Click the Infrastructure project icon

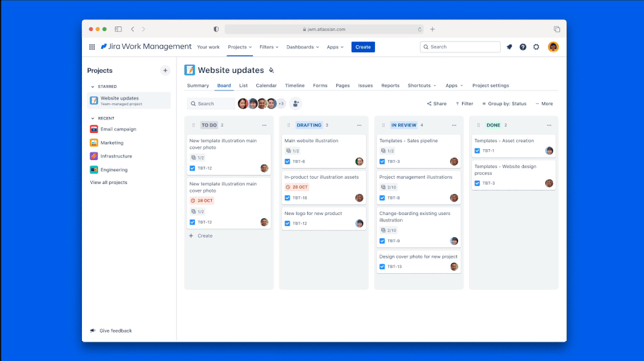click(94, 156)
